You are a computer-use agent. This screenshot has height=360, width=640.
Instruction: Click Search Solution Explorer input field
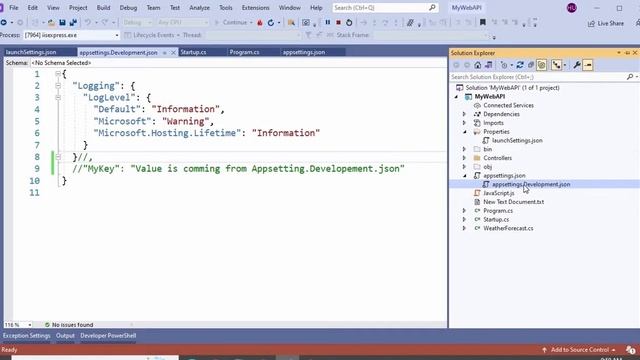[x=538, y=77]
